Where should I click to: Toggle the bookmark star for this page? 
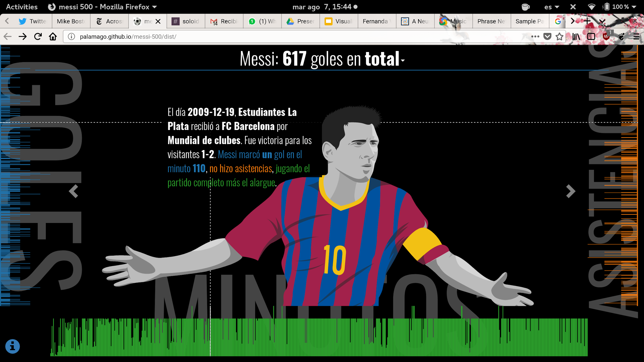coord(560,37)
